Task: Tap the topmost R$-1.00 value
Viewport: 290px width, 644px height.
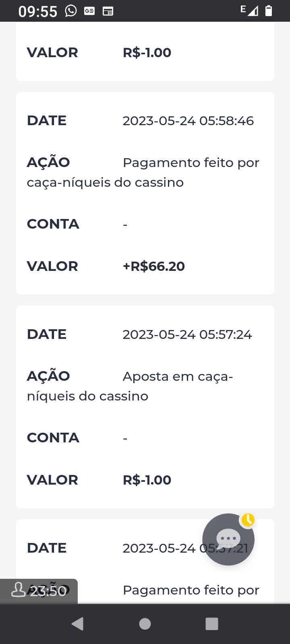Action: pyautogui.click(x=147, y=52)
